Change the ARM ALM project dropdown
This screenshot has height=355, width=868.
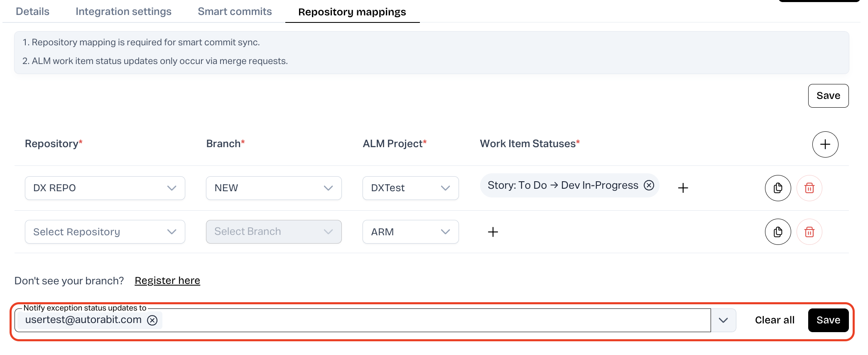pyautogui.click(x=410, y=232)
